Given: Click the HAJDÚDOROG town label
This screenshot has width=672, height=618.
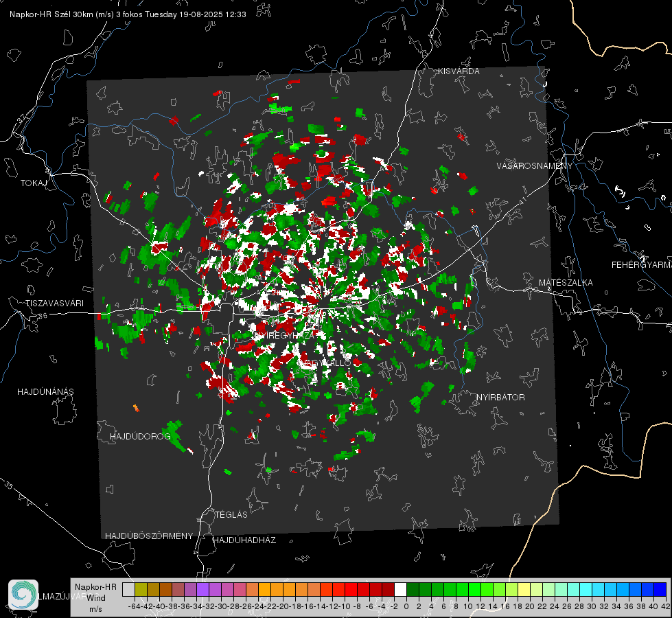Looking at the screenshot, I should (x=140, y=437).
